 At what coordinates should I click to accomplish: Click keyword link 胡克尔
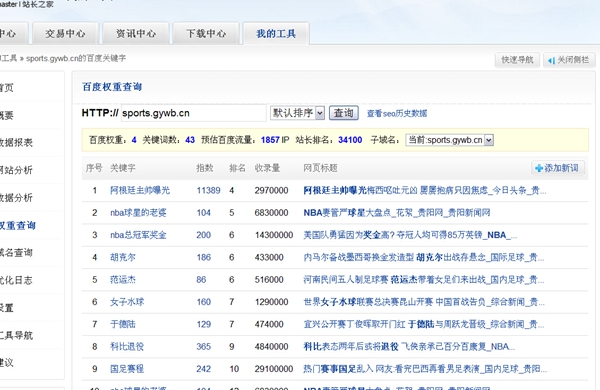pyautogui.click(x=123, y=257)
